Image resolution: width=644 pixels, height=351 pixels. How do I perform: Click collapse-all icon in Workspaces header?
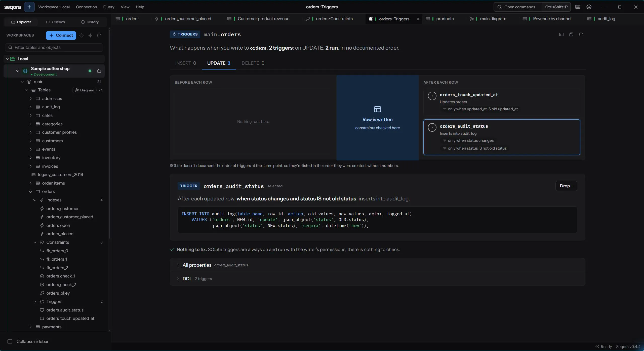click(90, 36)
